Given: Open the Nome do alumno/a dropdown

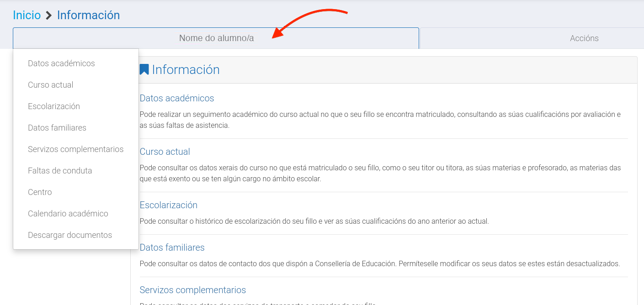Looking at the screenshot, I should tap(216, 38).
